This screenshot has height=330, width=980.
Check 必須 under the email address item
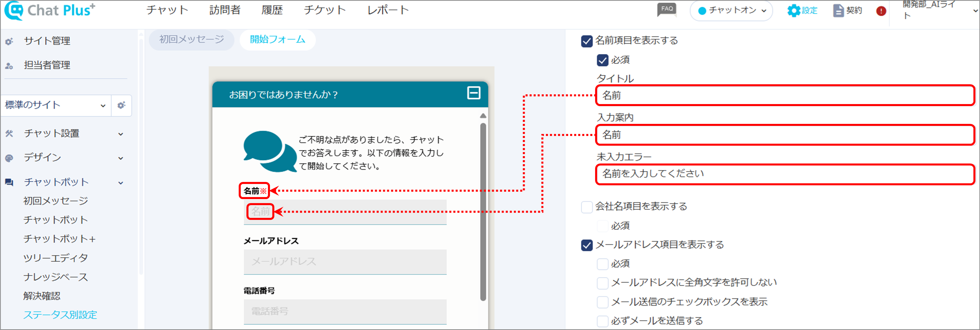tap(602, 264)
